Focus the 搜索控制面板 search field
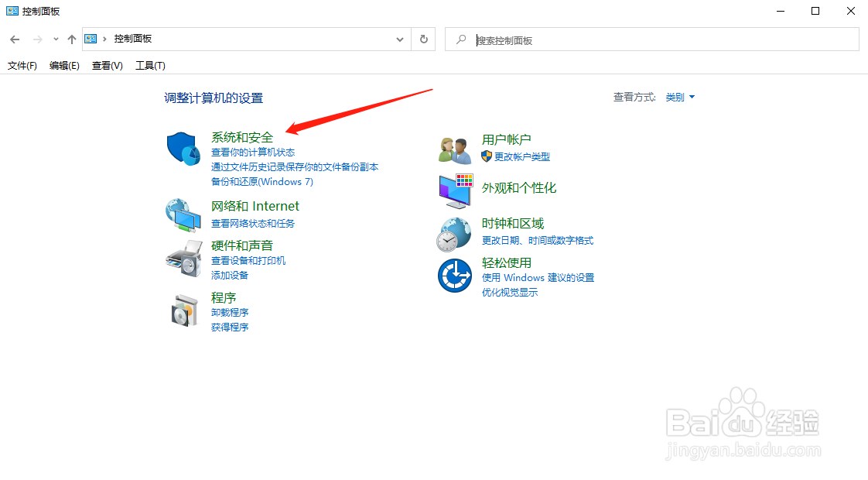 [x=652, y=39]
